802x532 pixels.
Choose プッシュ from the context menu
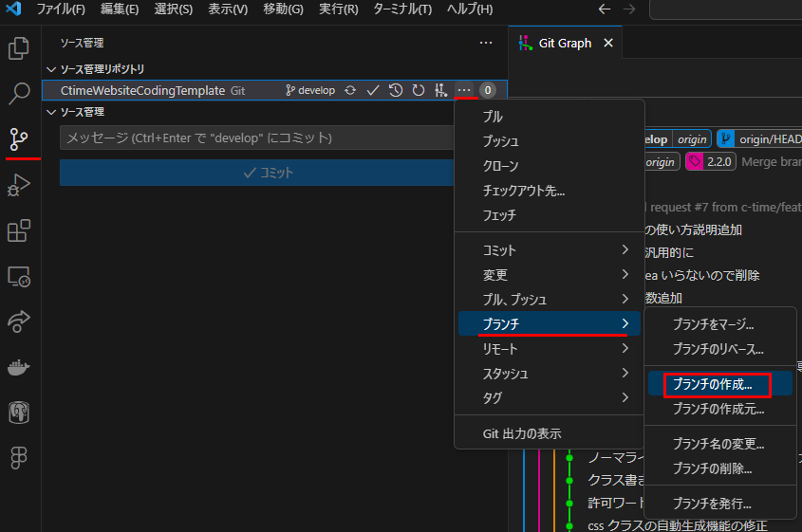pyautogui.click(x=549, y=141)
